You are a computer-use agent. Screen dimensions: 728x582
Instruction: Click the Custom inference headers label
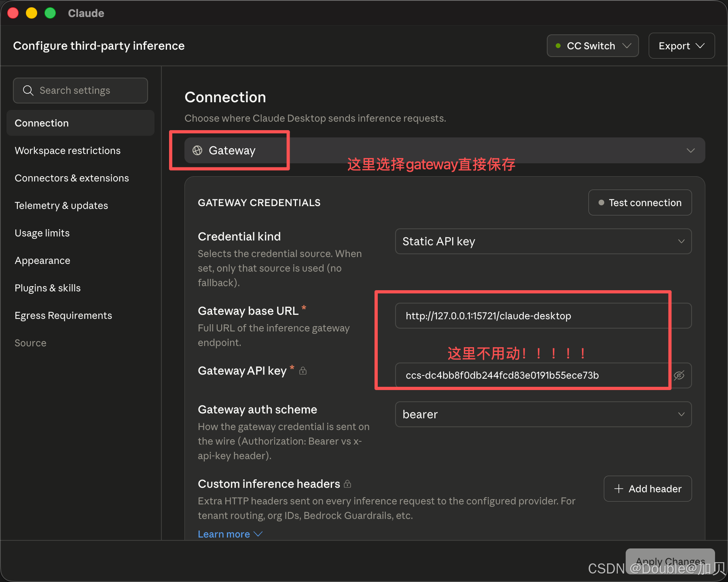tap(269, 484)
